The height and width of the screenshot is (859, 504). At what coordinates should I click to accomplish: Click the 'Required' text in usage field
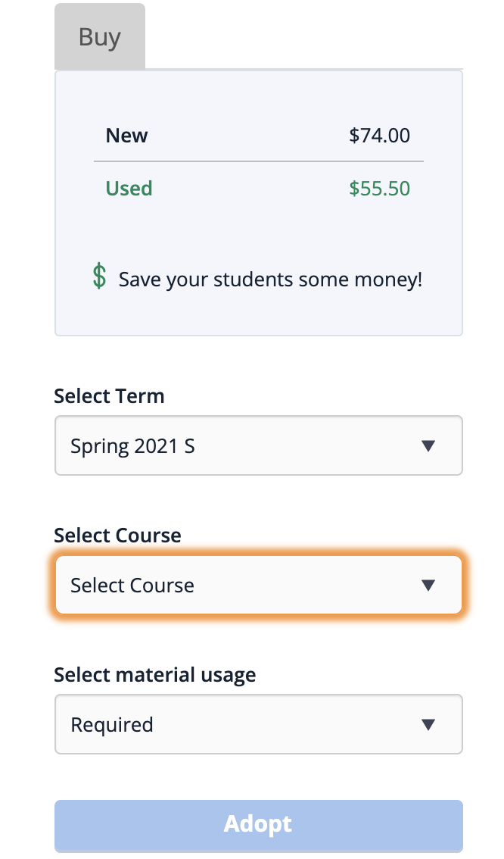pyautogui.click(x=112, y=725)
